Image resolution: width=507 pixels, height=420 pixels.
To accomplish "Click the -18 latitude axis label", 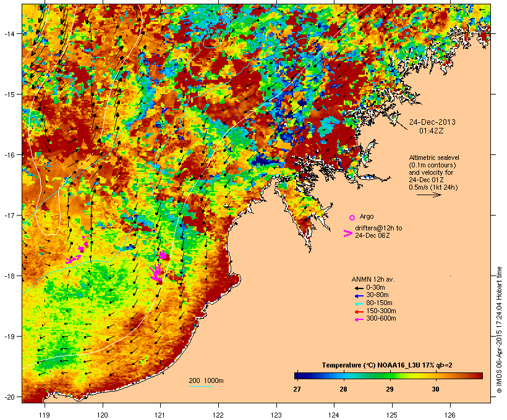I will tap(9, 276).
